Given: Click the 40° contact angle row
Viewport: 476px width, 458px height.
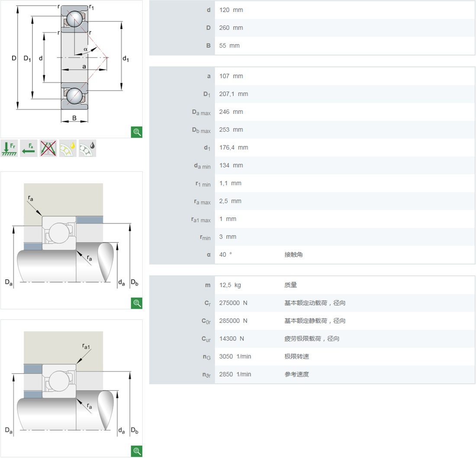Looking at the screenshot, I should (x=312, y=255).
